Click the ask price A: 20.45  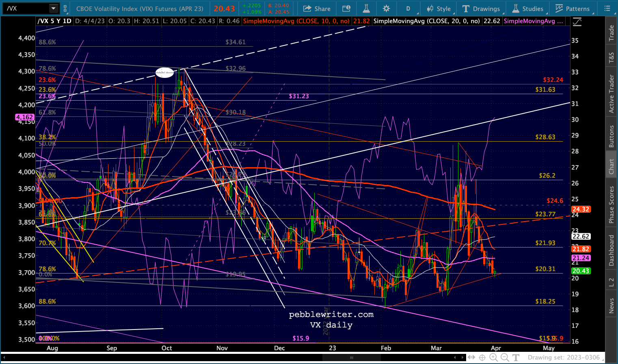click(279, 12)
